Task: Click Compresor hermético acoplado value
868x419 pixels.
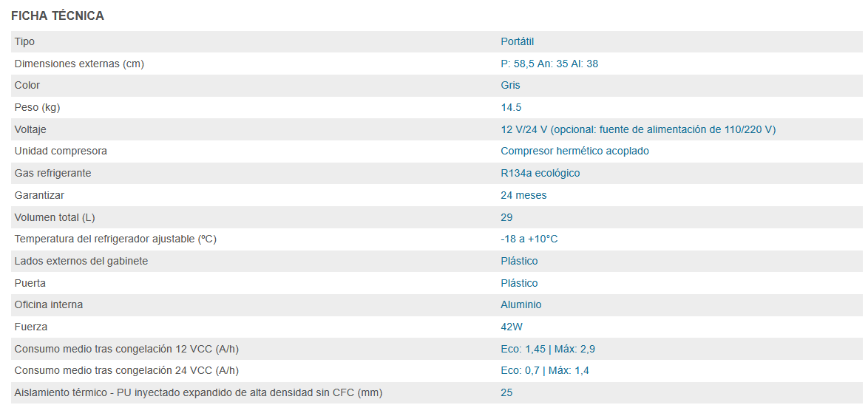Action: [574, 151]
